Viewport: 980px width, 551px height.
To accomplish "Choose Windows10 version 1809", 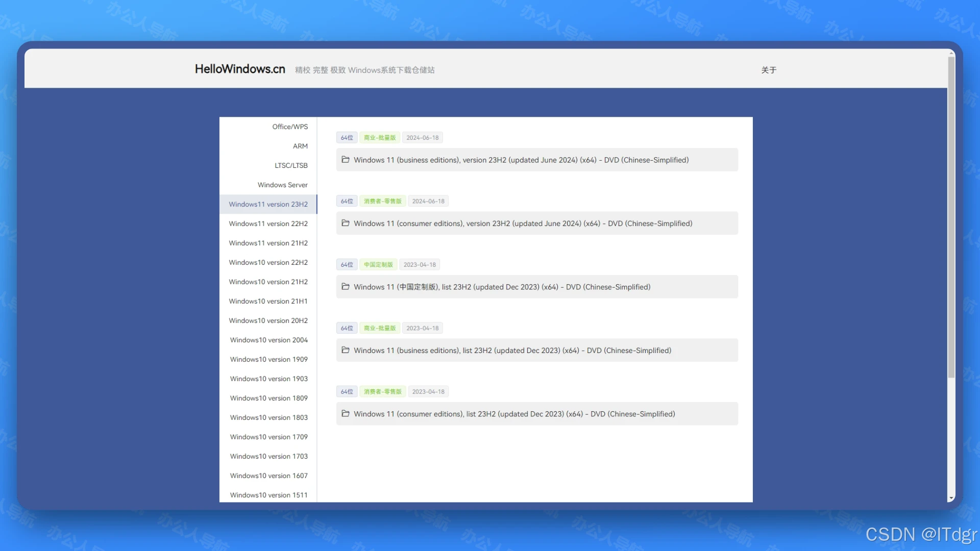I will click(x=268, y=398).
